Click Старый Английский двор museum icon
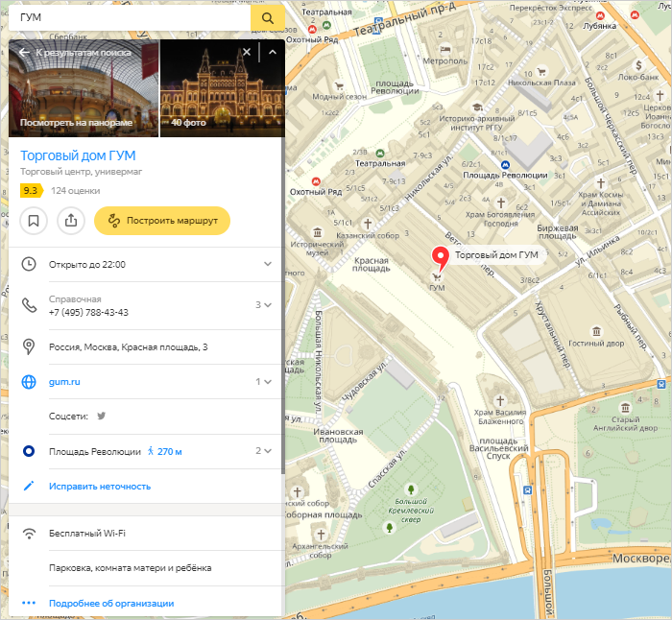Screen dimensions: 672x620 point(625,407)
